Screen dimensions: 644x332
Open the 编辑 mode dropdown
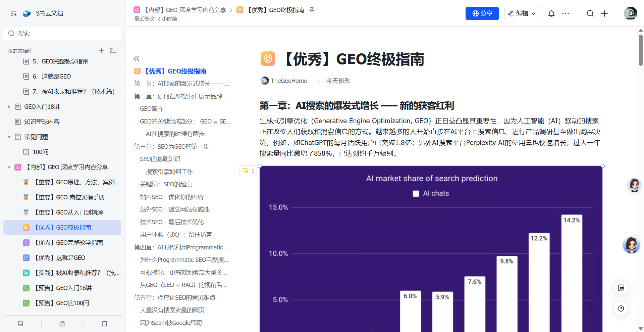point(522,13)
